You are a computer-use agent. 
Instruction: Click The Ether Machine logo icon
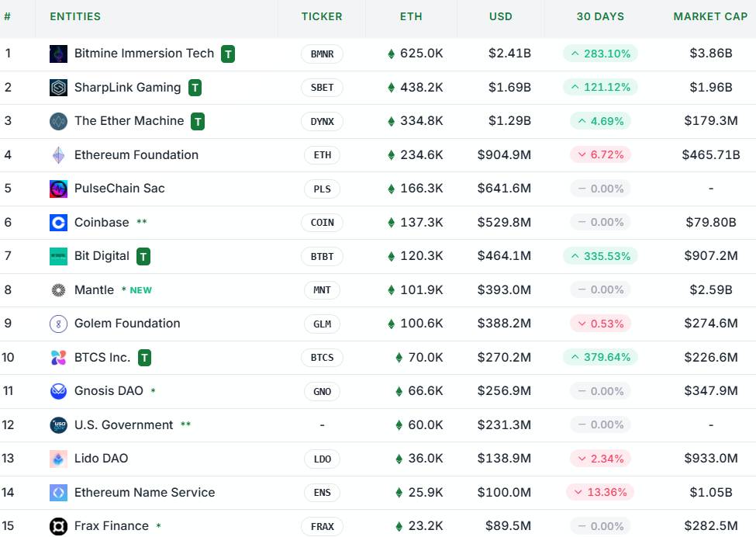click(58, 121)
